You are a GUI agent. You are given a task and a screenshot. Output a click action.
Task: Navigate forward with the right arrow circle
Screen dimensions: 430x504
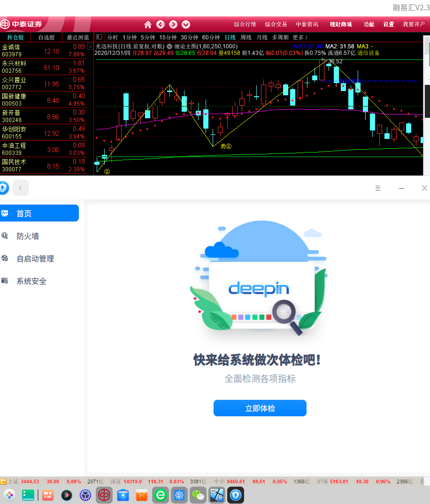pyautogui.click(x=173, y=24)
